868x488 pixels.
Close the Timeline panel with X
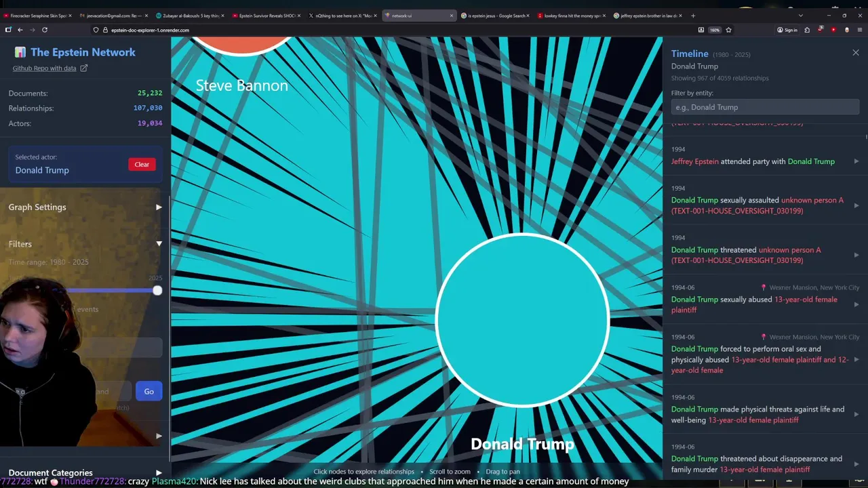pyautogui.click(x=856, y=53)
